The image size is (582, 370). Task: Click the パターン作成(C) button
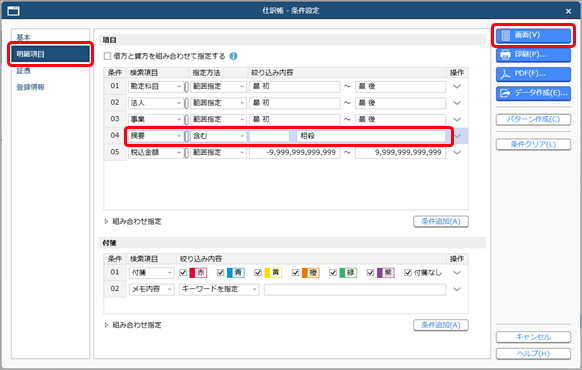pyautogui.click(x=533, y=119)
